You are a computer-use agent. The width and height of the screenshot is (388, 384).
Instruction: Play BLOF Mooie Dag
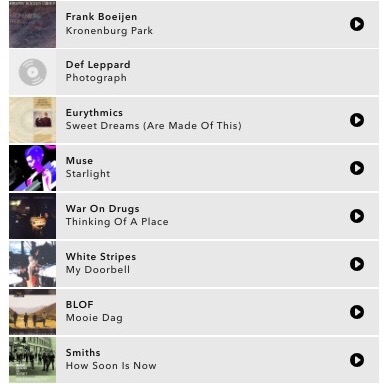pos(357,312)
